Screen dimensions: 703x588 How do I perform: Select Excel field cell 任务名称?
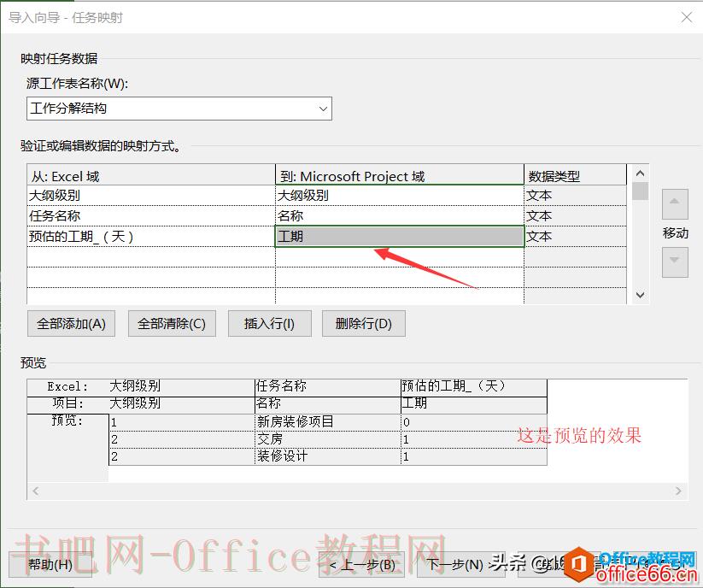151,215
